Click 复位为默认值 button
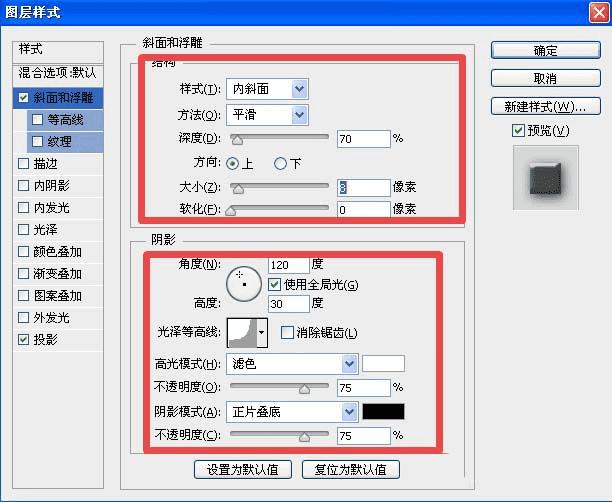612x502 pixels. point(350,469)
